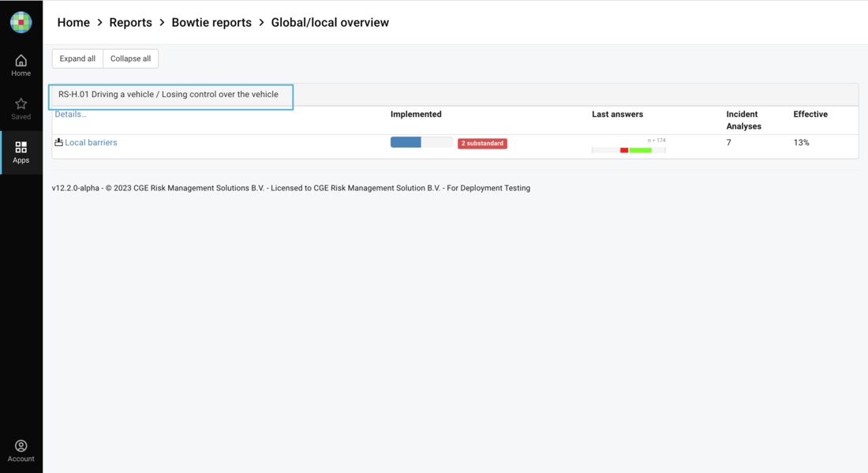This screenshot has width=868, height=473.
Task: Click the icon beside Local barriers
Action: coord(58,142)
